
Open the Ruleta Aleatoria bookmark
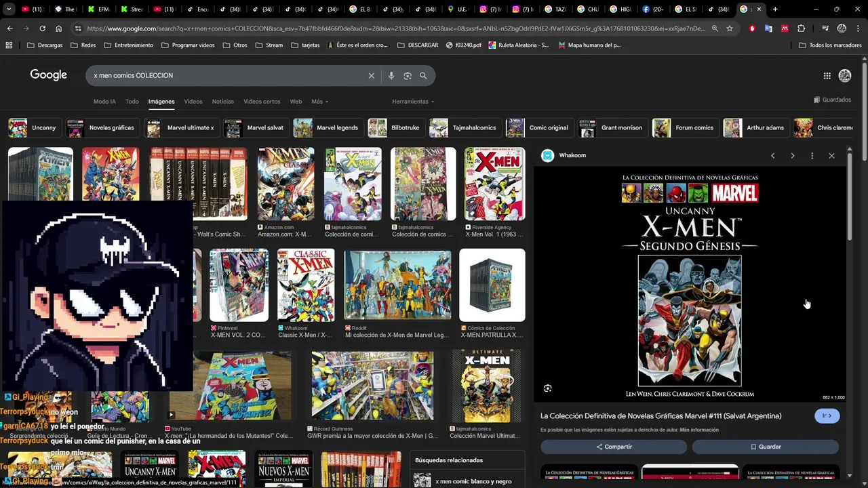(x=519, y=45)
